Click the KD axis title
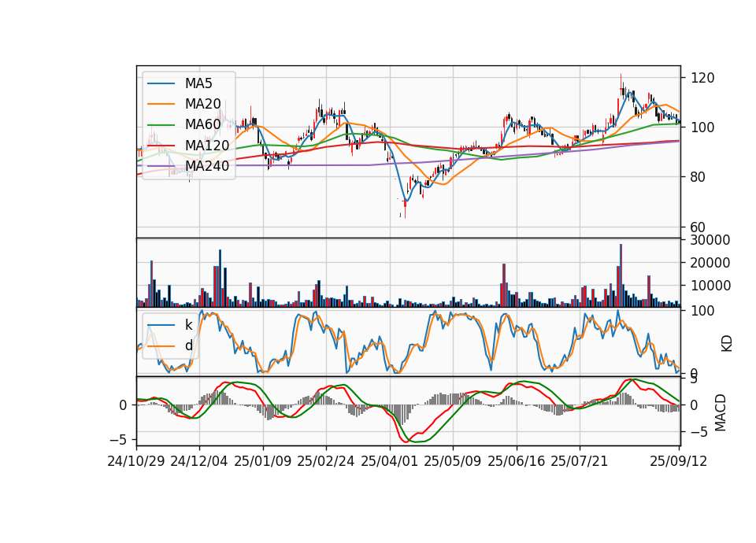The image size is (756, 543). [x=727, y=344]
